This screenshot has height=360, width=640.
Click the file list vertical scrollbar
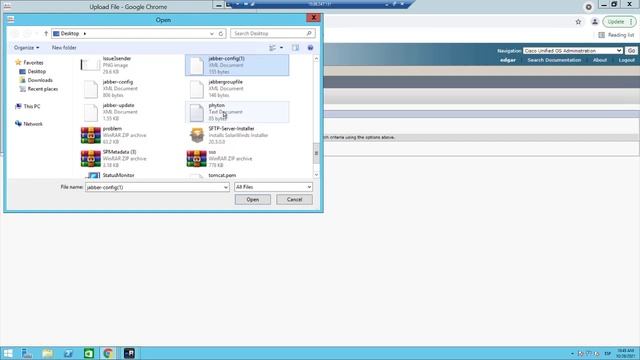(316, 153)
